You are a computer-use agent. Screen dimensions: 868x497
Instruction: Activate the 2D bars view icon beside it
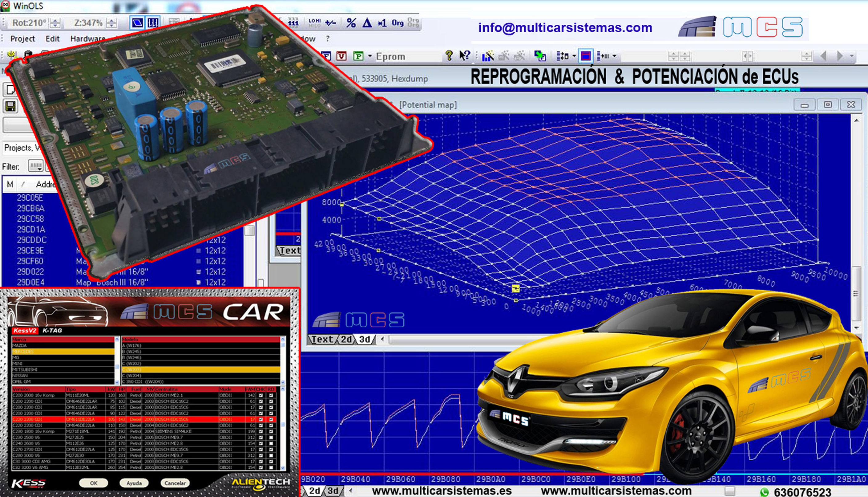tap(152, 23)
